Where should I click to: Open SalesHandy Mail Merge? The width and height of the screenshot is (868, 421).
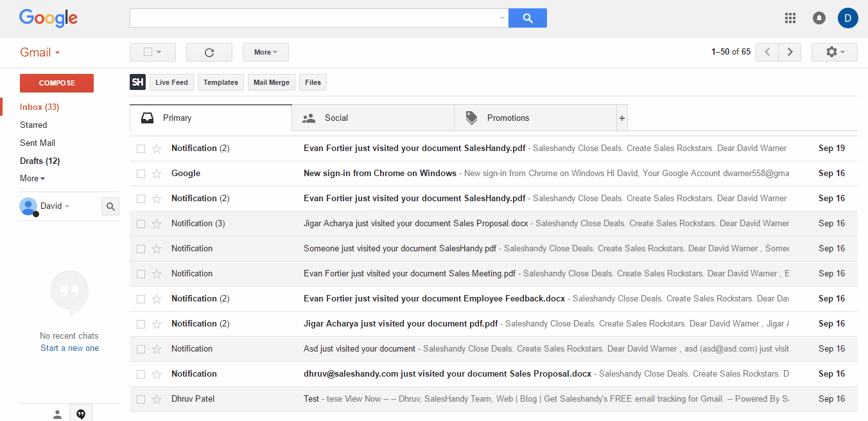coord(272,82)
